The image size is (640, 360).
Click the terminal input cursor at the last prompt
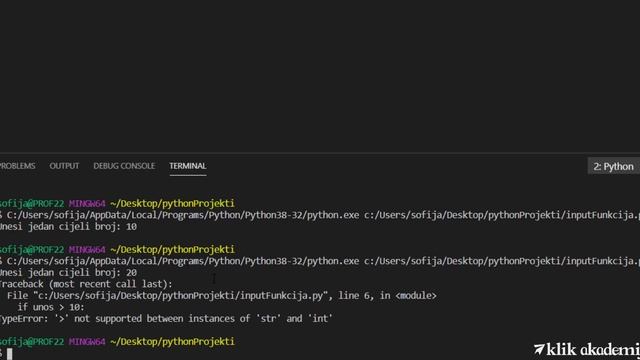pyautogui.click(x=9, y=353)
